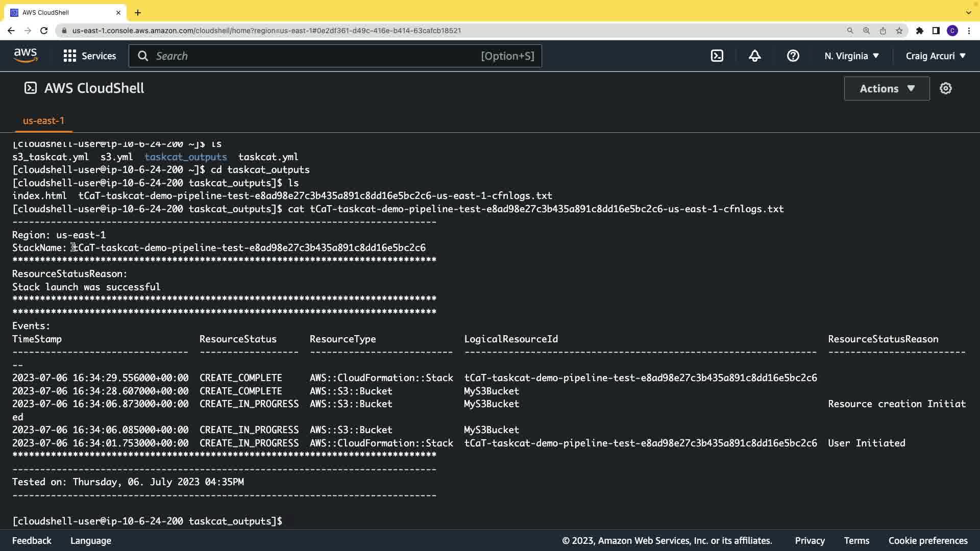Click the browser address bar URL
This screenshot has height=551, width=980.
(x=266, y=31)
